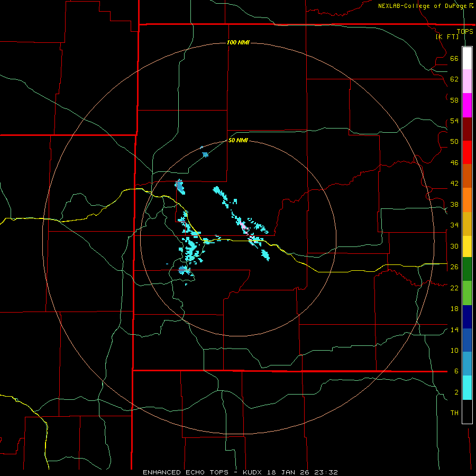Select the light pink legend swatch
Screen dimensions: 476x476
click(x=467, y=81)
